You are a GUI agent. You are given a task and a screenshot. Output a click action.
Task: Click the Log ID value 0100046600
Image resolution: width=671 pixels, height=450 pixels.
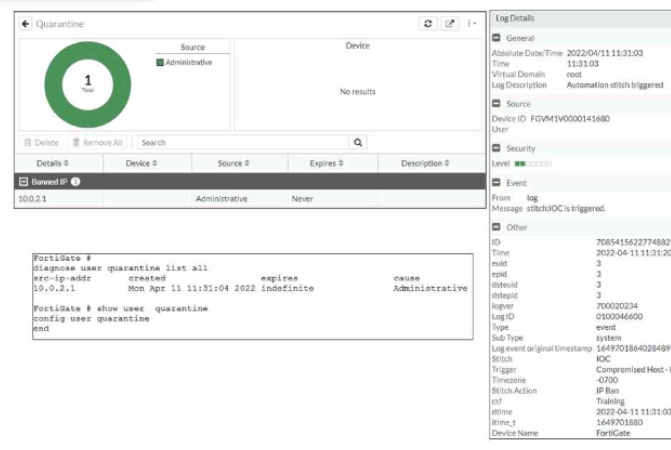tap(619, 317)
